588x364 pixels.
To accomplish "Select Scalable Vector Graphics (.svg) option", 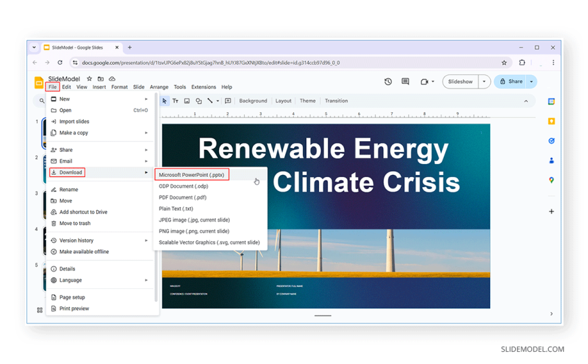I will point(210,242).
